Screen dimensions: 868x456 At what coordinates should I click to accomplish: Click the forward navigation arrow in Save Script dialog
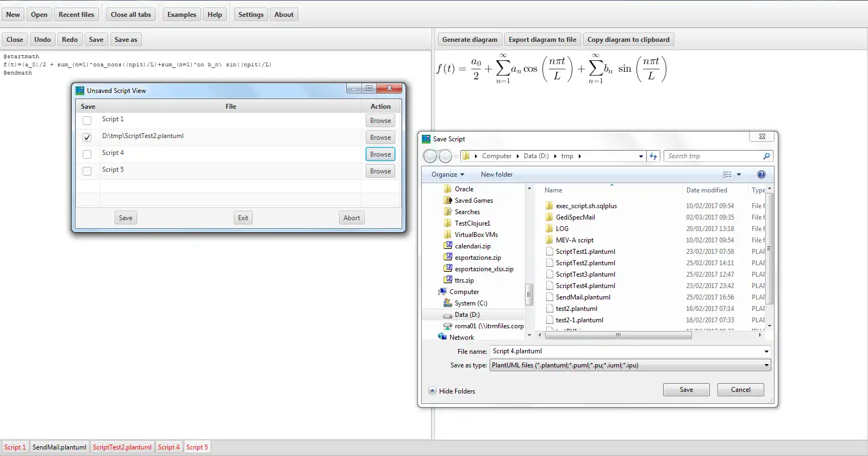(445, 156)
